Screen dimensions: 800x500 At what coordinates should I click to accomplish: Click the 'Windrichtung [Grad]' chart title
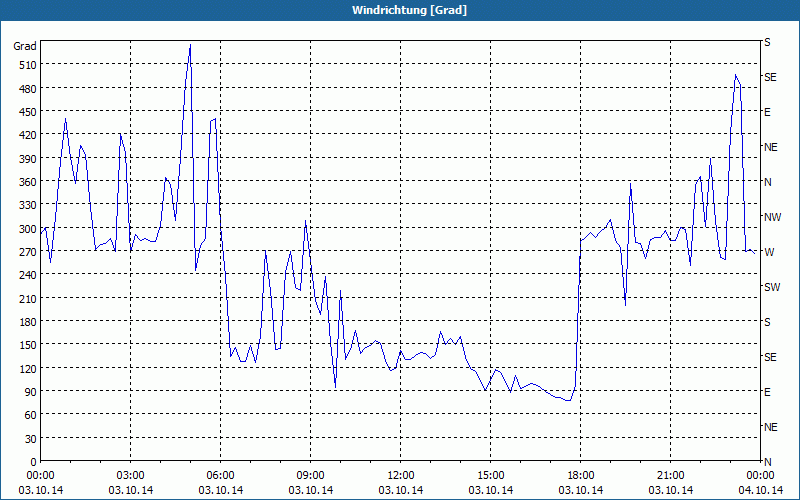coord(409,10)
